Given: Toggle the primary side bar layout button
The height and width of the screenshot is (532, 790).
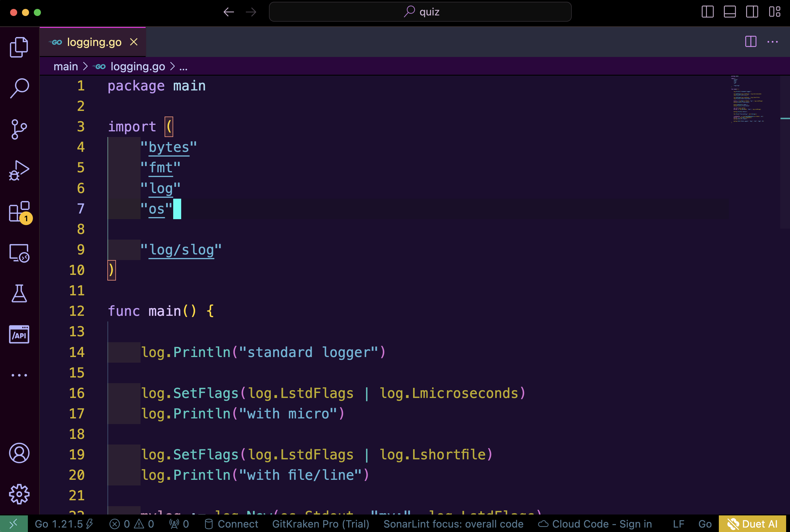Looking at the screenshot, I should [707, 12].
